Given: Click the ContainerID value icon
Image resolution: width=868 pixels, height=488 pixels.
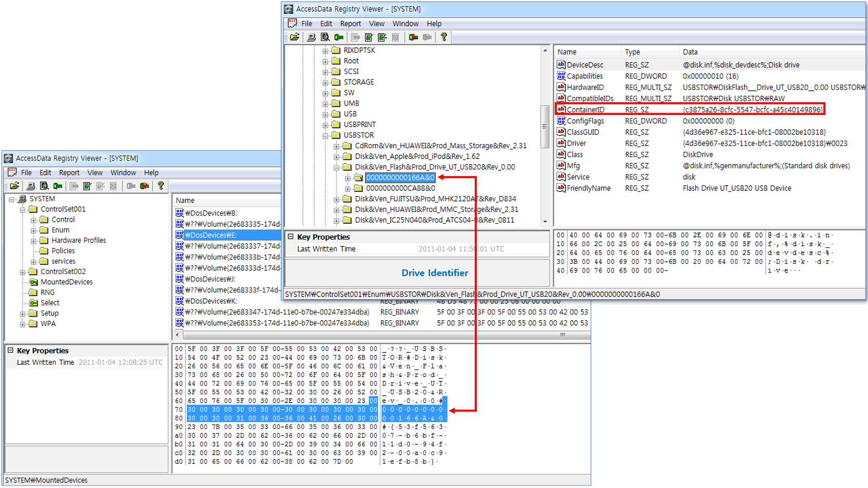Looking at the screenshot, I should (x=561, y=109).
